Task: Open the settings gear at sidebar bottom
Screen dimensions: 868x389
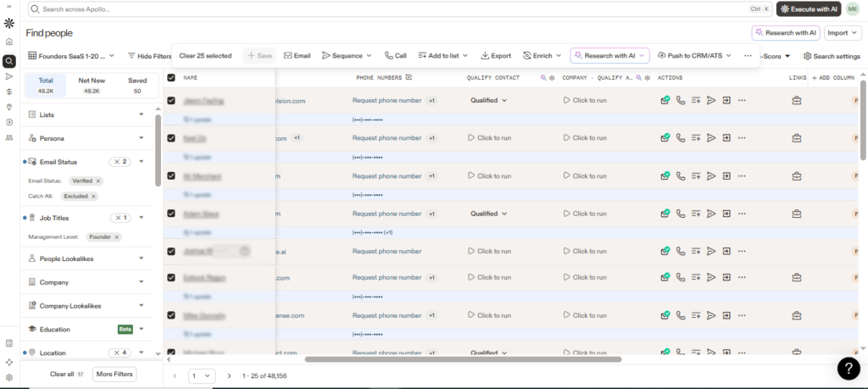Action: (x=8, y=377)
